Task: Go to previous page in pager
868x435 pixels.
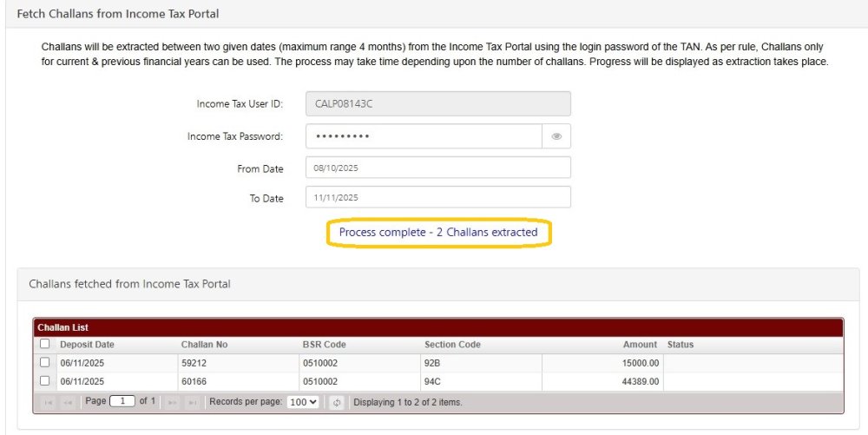Action: click(68, 402)
